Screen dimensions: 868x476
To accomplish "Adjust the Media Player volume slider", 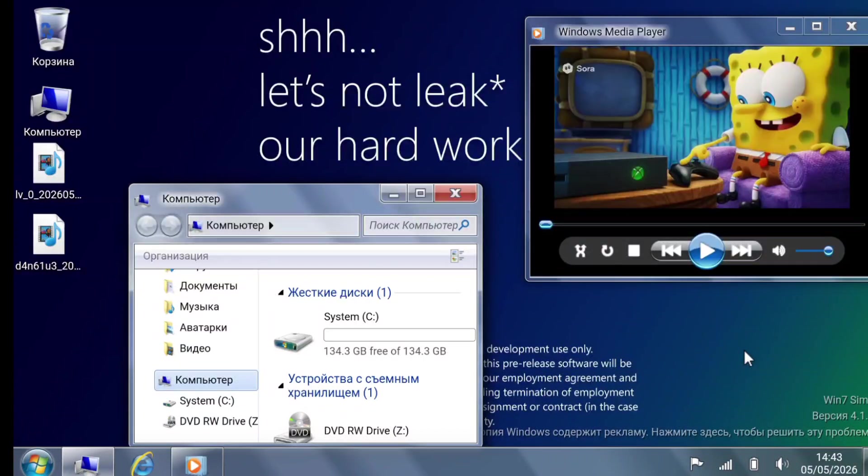I will tap(828, 251).
